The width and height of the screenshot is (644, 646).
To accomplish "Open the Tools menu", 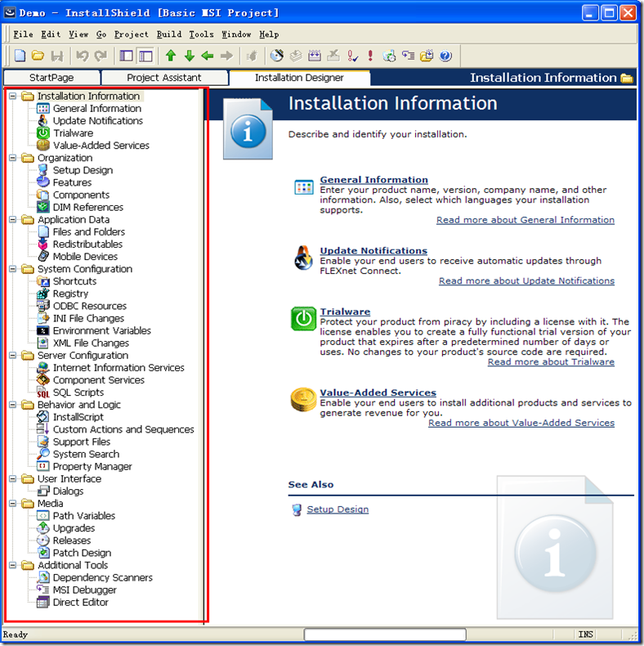I will (201, 34).
